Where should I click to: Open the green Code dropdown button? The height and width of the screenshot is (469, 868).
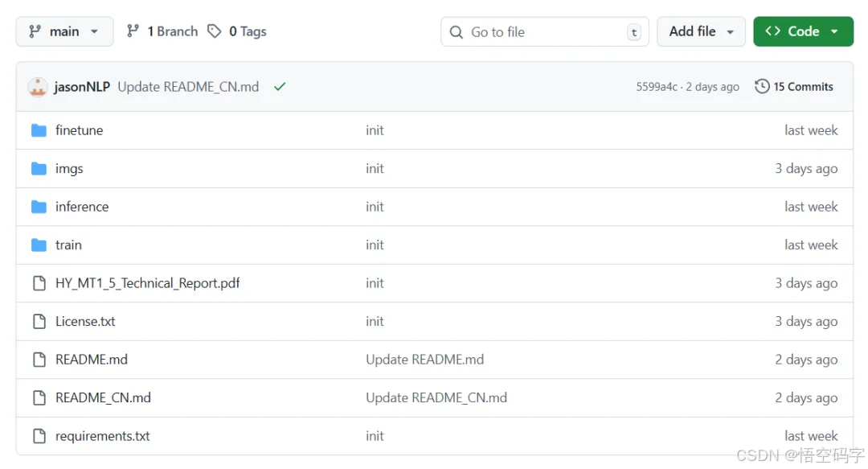click(x=803, y=31)
